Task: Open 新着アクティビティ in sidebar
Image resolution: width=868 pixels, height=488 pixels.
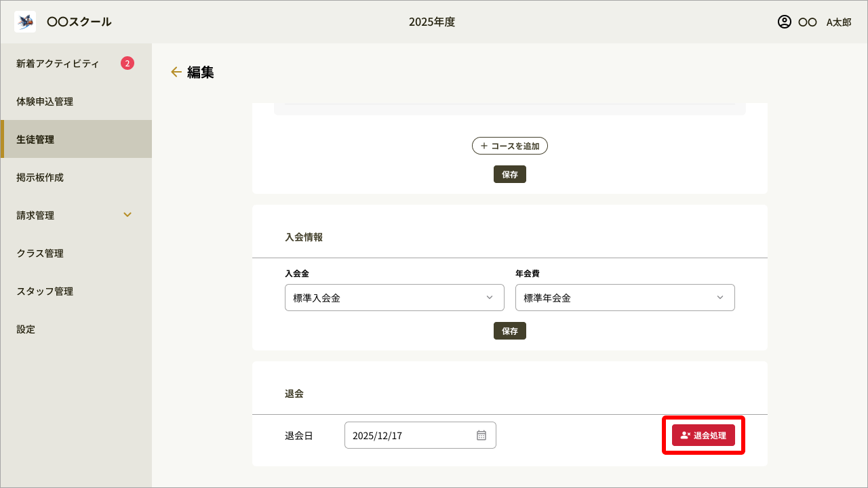Action: (58, 64)
